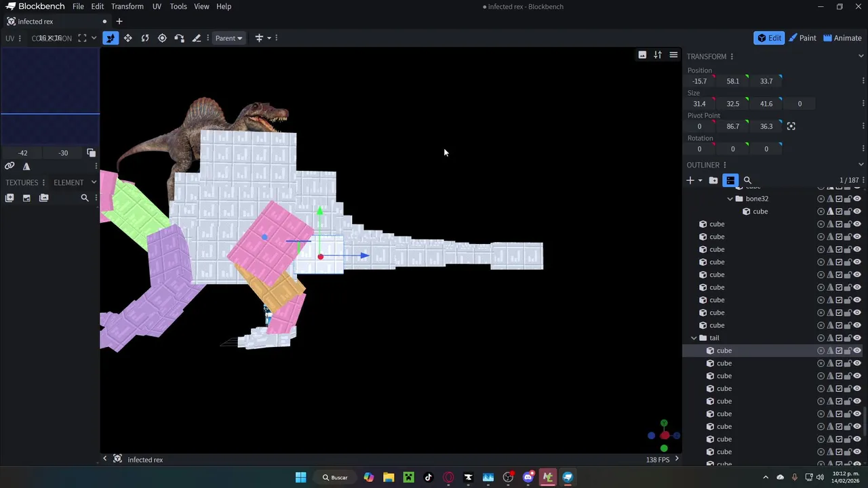The image size is (868, 488).
Task: Import a texture with the image icon
Action: (x=26, y=198)
